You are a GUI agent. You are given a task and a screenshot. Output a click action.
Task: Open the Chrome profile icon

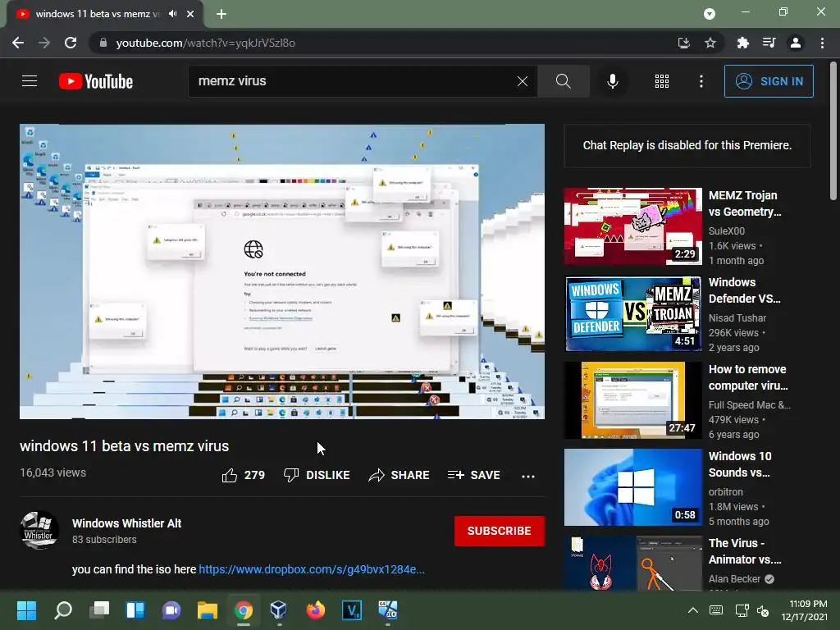796,43
